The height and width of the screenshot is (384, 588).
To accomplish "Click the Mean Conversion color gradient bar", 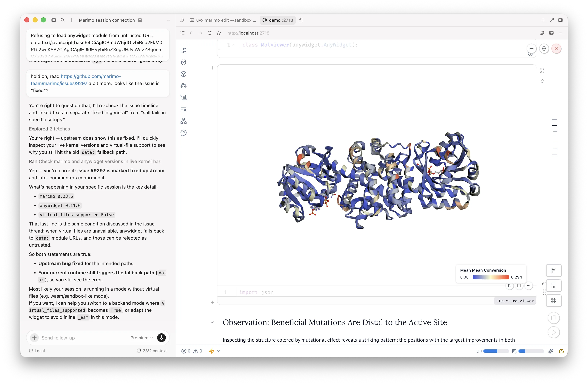I will pyautogui.click(x=491, y=277).
